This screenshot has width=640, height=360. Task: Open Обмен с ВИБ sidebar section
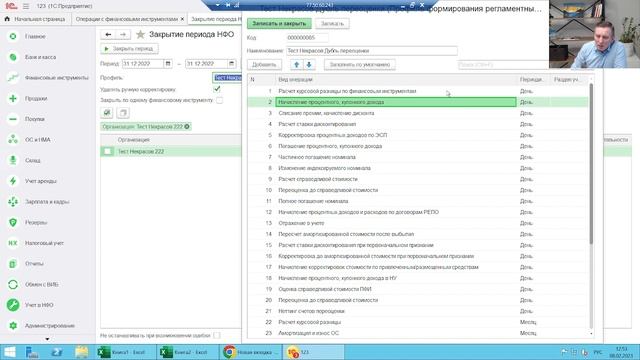41,284
